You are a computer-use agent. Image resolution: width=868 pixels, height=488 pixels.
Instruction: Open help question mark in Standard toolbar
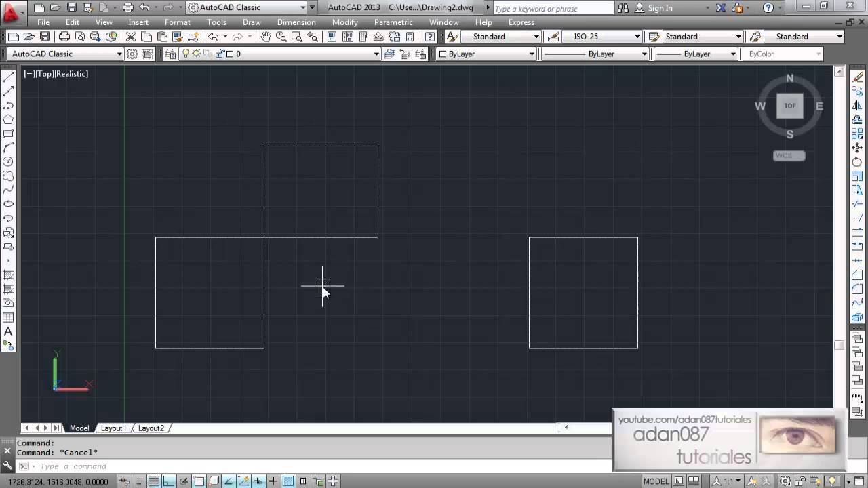click(430, 37)
